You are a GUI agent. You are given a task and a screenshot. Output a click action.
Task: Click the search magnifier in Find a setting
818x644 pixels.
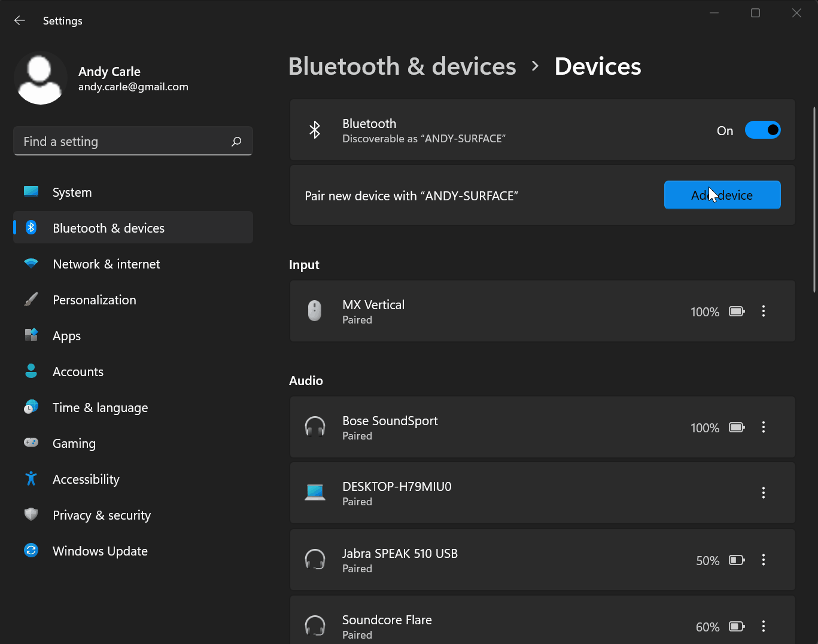236,141
